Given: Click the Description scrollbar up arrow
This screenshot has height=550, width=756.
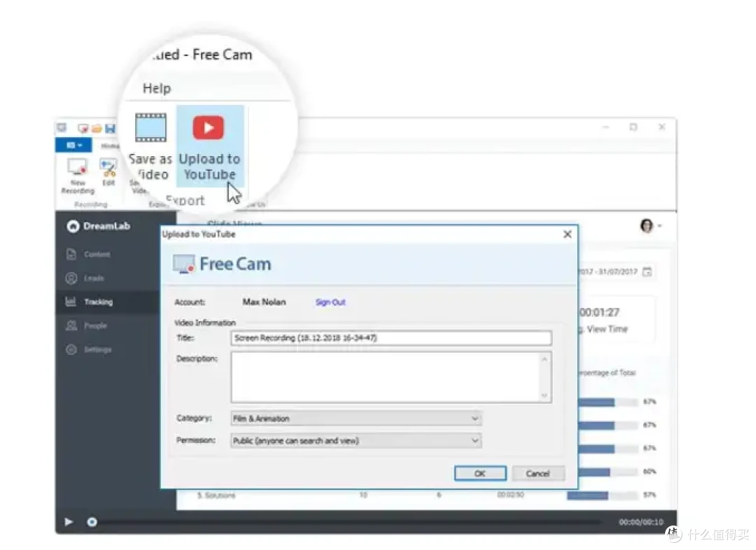Looking at the screenshot, I should click(545, 359).
